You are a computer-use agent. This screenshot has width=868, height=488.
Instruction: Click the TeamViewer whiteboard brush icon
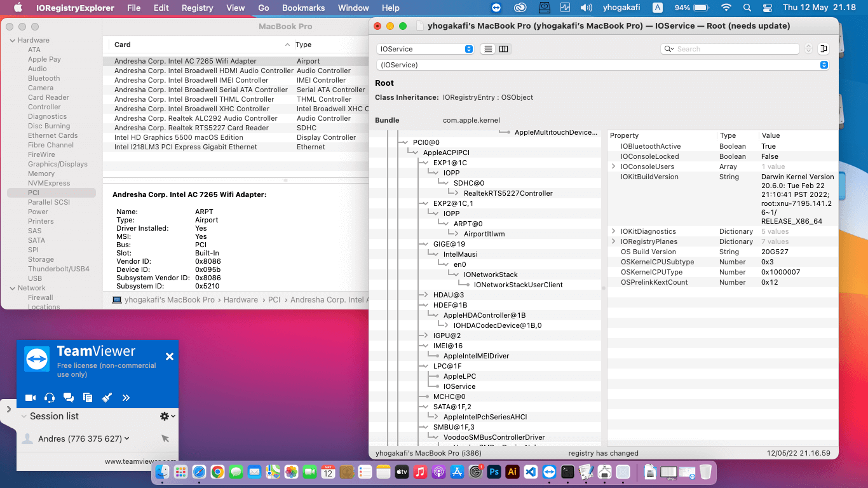[107, 398]
